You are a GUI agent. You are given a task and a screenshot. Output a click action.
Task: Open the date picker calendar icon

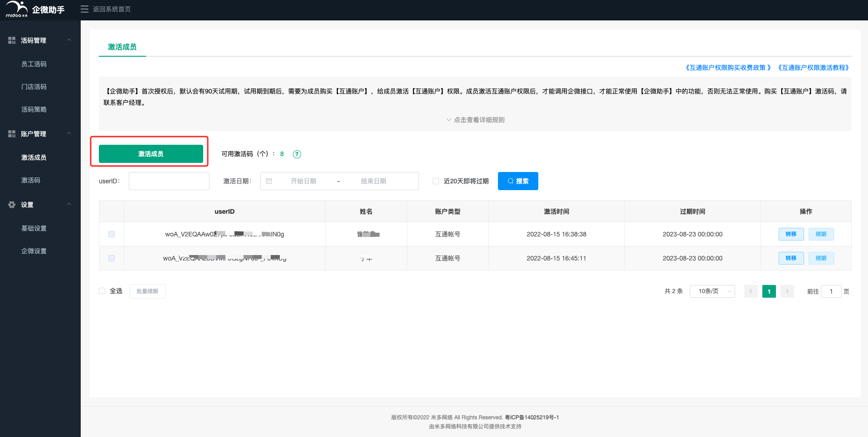269,181
